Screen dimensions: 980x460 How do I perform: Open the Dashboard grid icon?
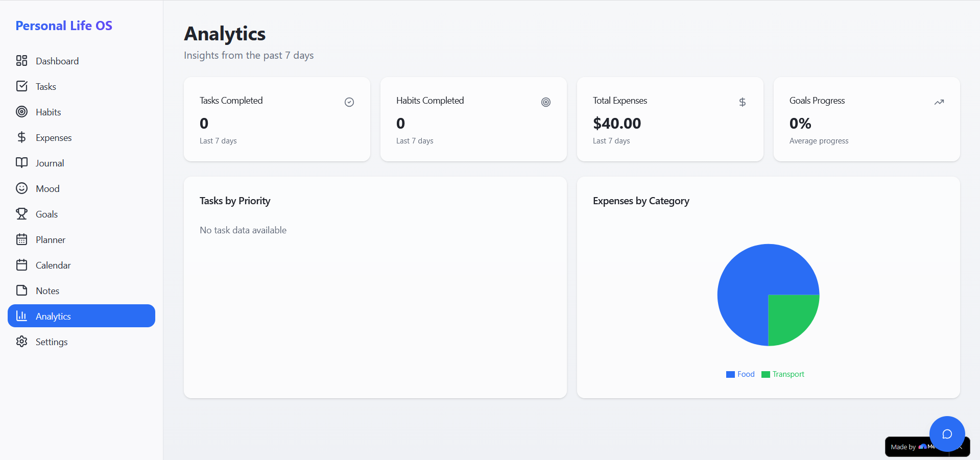(21, 61)
